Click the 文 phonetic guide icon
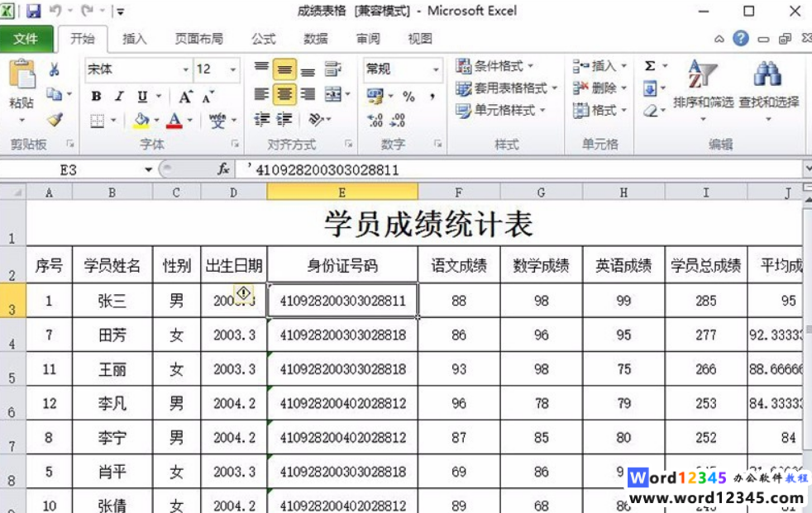Screen dimensions: 812x513 click(x=217, y=121)
